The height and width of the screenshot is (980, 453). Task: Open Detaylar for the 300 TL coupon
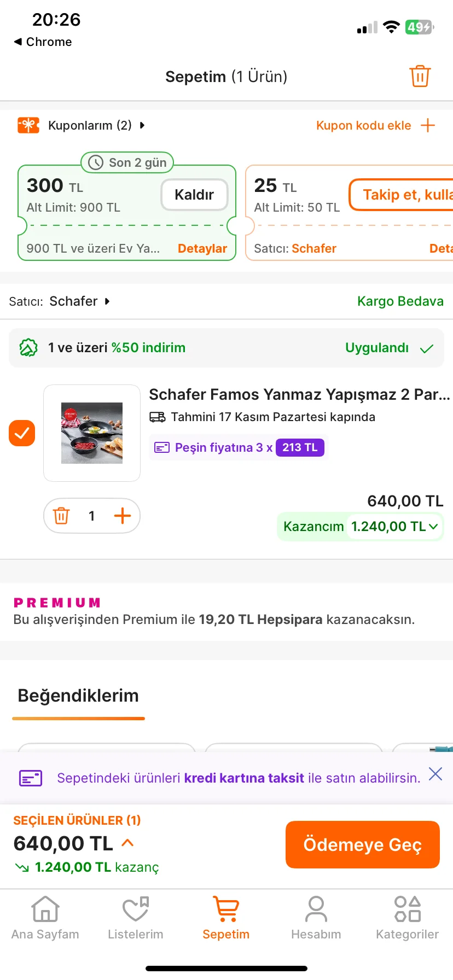point(202,248)
